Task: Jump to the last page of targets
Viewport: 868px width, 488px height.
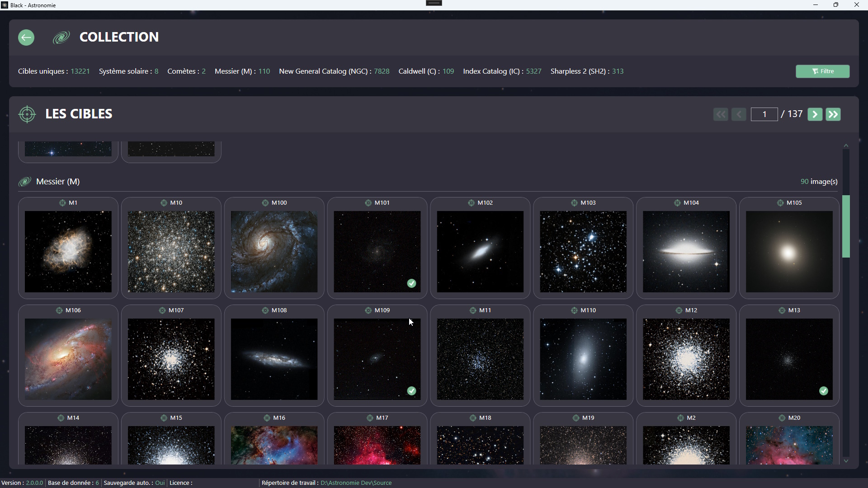Action: pyautogui.click(x=833, y=114)
